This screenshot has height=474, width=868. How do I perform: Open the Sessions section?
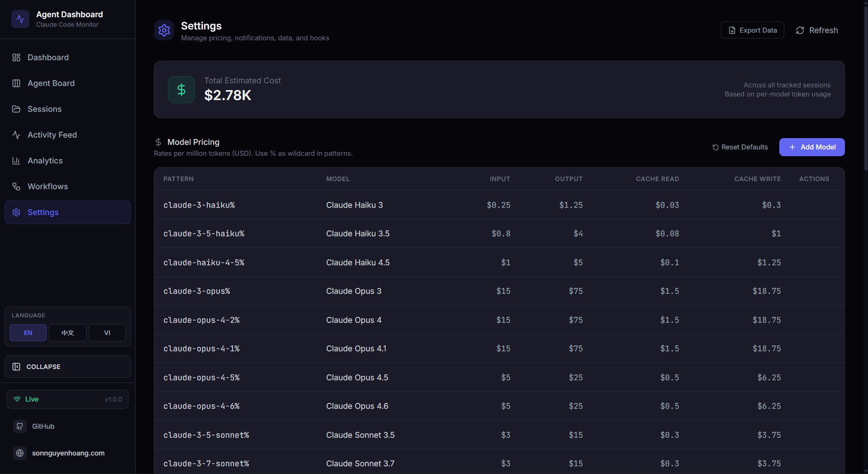coord(44,109)
